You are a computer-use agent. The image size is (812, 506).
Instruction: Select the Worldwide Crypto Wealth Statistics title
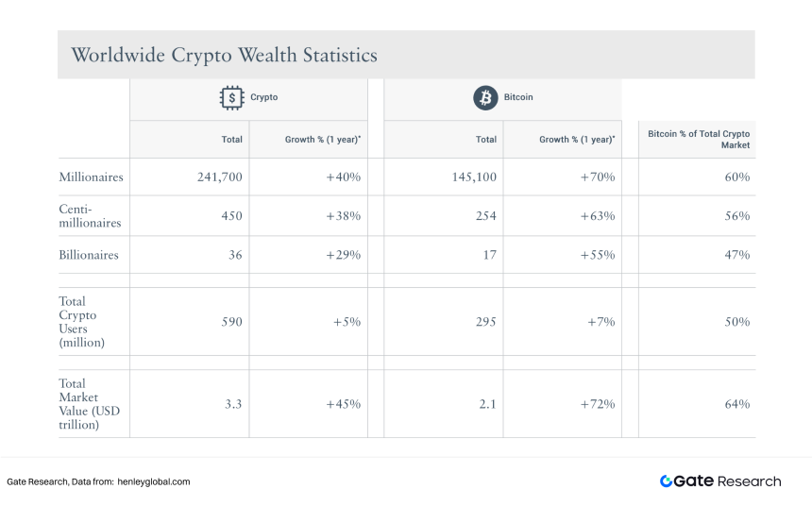pyautogui.click(x=224, y=55)
